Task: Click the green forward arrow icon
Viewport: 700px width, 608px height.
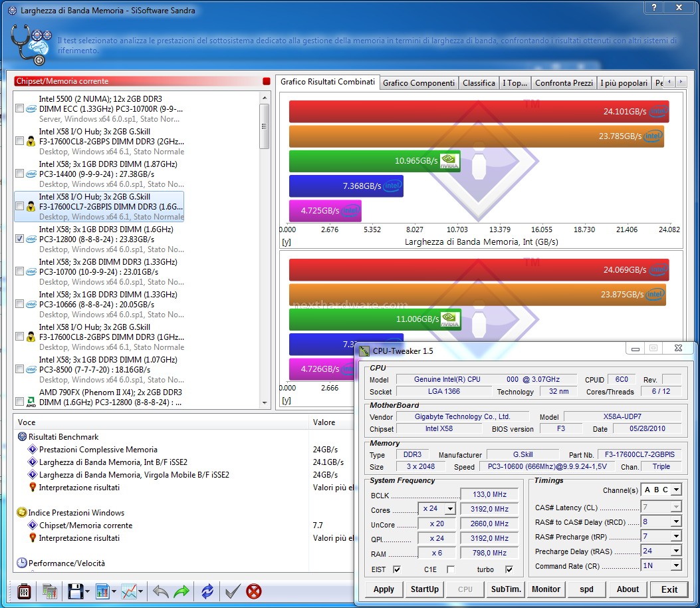Action: click(181, 592)
